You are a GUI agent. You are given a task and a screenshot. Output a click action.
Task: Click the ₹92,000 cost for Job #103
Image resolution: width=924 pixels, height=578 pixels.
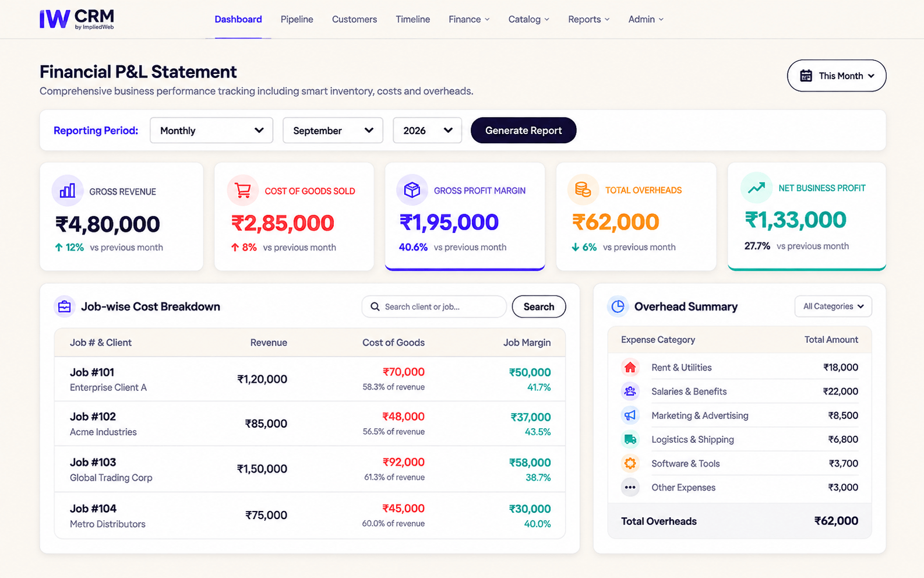tap(403, 462)
